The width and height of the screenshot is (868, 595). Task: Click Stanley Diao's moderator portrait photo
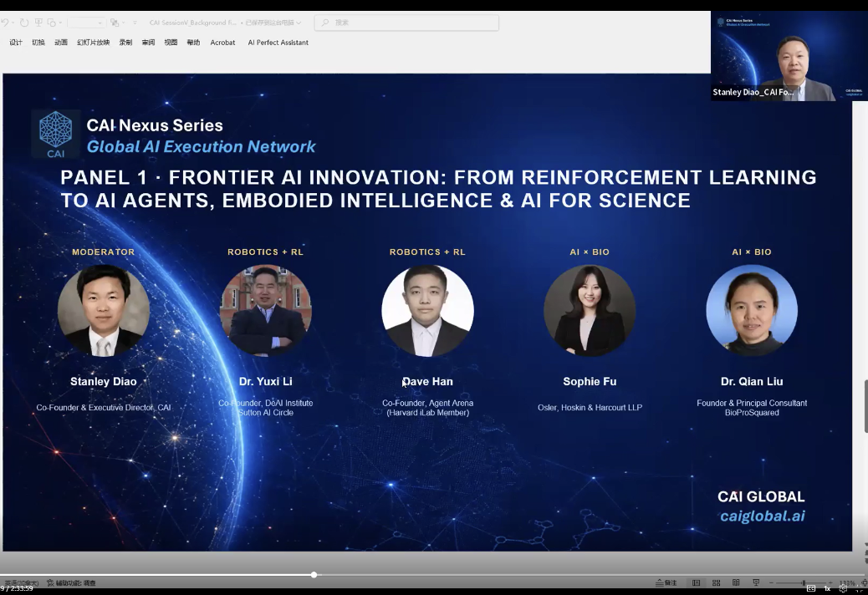coord(104,310)
